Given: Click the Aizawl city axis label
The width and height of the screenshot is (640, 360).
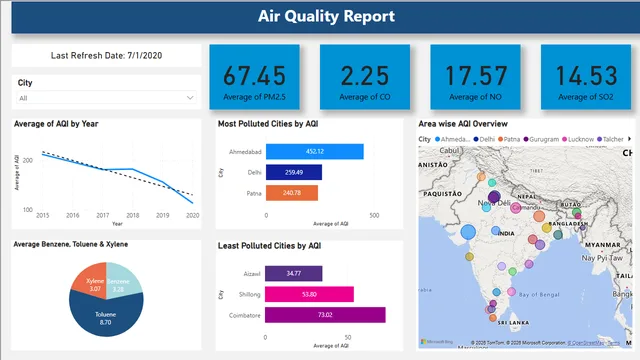Looking at the screenshot, I should (252, 274).
